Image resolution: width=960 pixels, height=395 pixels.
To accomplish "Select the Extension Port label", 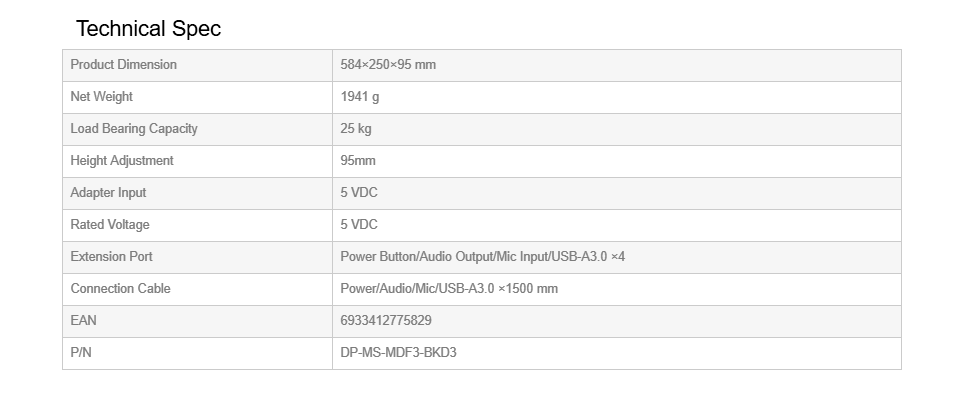I will click(111, 257).
